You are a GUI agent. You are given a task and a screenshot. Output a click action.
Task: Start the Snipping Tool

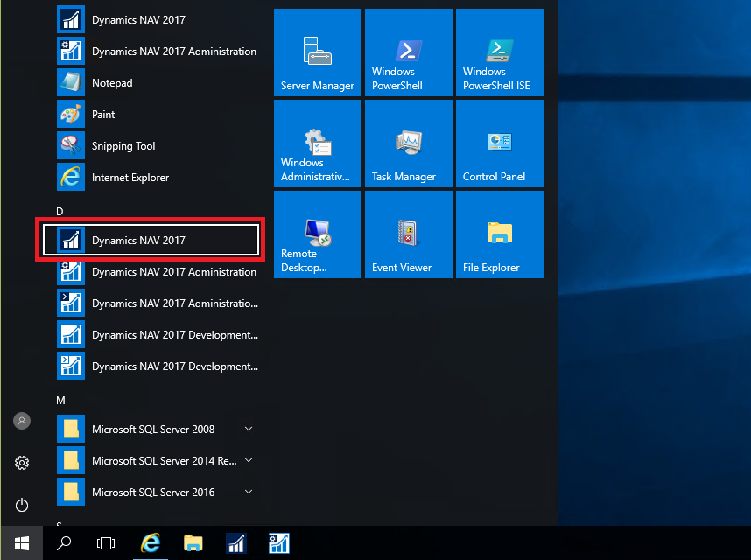(x=157, y=146)
